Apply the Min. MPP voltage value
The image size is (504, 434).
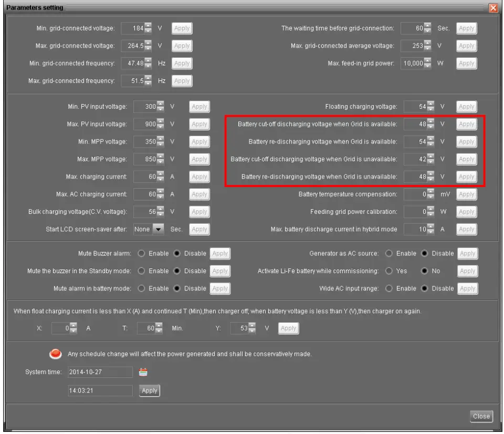[x=199, y=141]
